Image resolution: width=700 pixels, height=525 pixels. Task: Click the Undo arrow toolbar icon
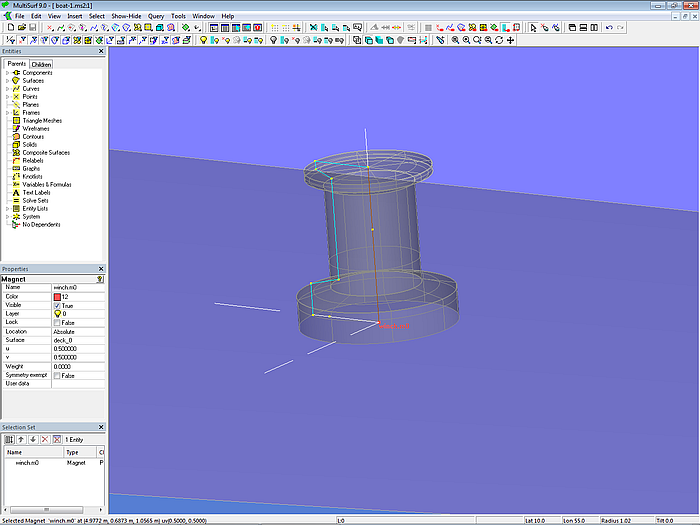tap(610, 28)
